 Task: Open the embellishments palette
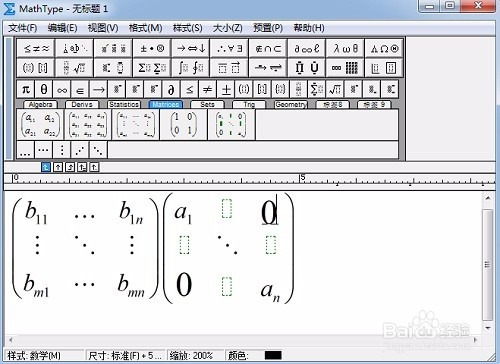(x=113, y=49)
